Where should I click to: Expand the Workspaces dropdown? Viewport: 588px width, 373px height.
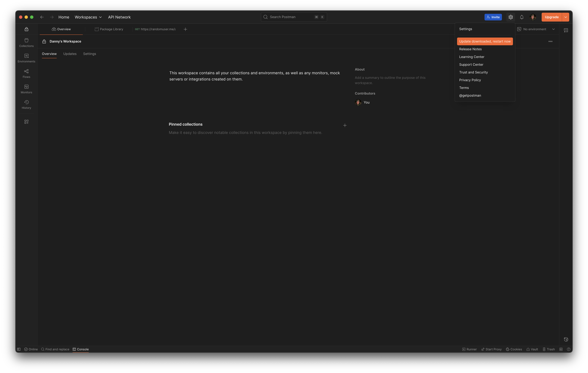[88, 17]
